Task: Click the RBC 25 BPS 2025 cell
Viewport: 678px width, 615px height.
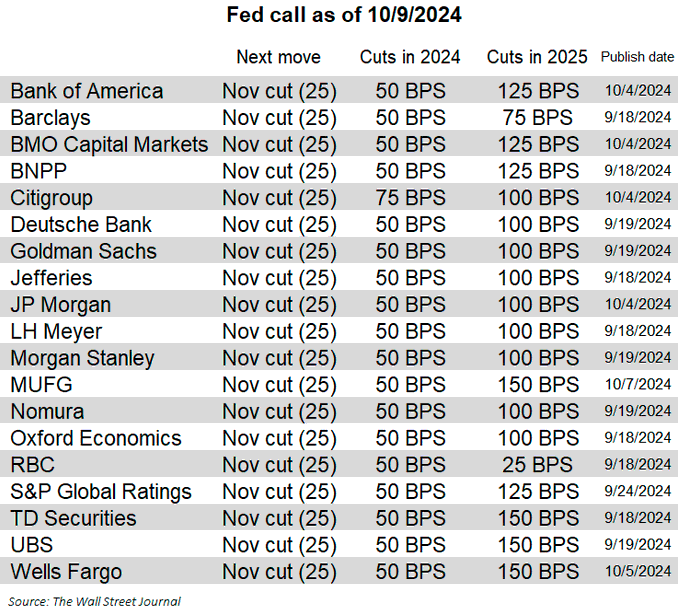Action: [537, 465]
